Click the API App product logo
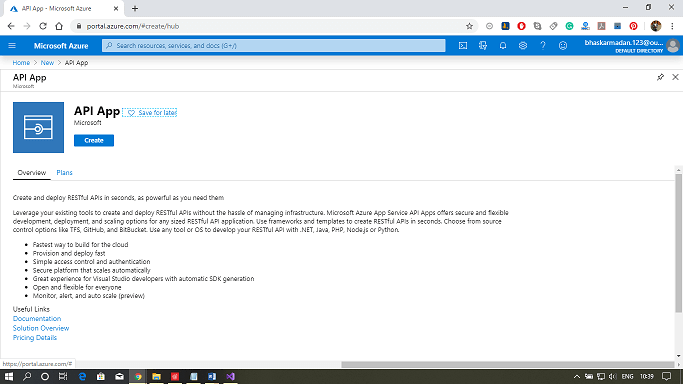This screenshot has width=683, height=384. pyautogui.click(x=38, y=127)
